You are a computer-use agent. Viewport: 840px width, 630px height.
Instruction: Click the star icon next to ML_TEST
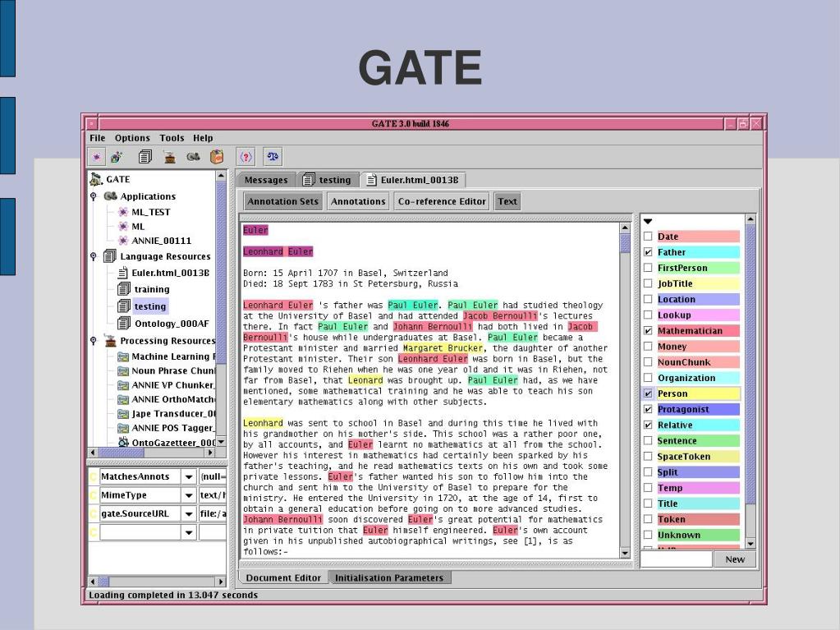[123, 212]
